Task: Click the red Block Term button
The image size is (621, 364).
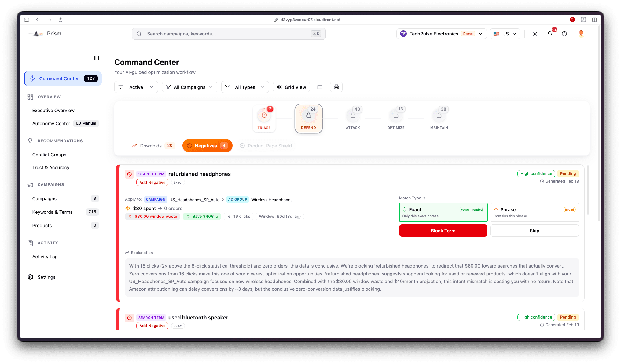Action: [x=443, y=231]
